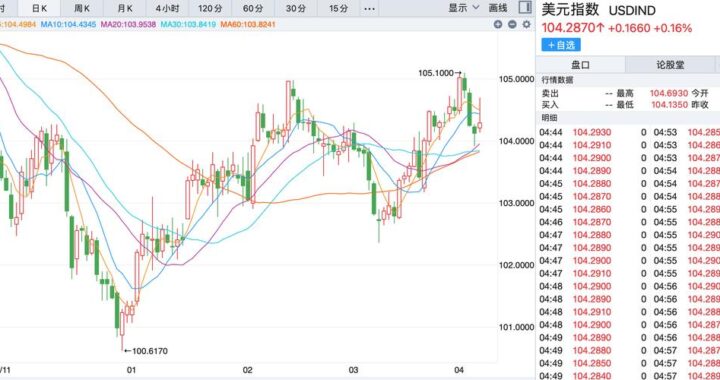The height and width of the screenshot is (380, 720).
Task: Click the 美元指数 title
Action: coord(569,10)
